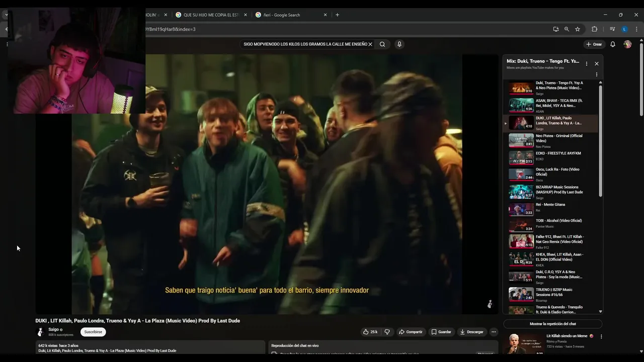Click the page scrollbar down arrow
The width and height of the screenshot is (644, 362).
(x=641, y=351)
